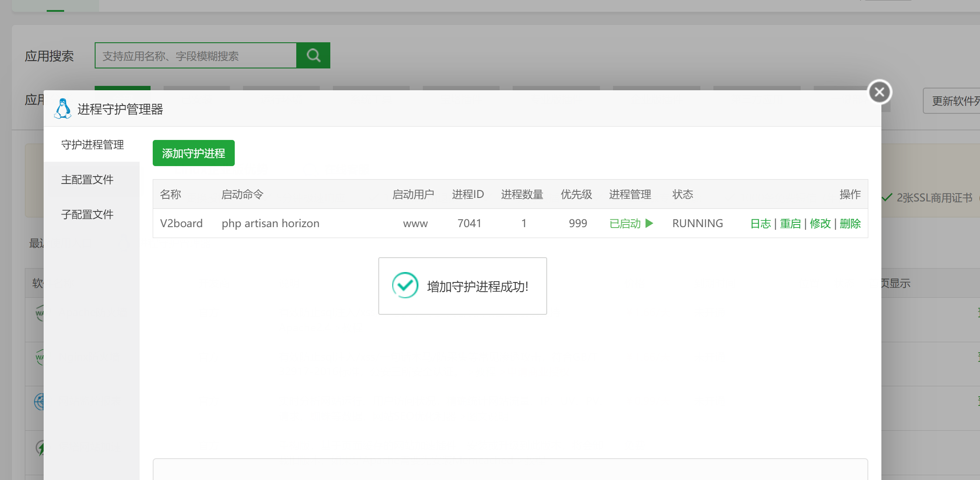Screen dimensions: 980x480
Task: Click 修改 to edit the V2board process
Action: tap(820, 224)
